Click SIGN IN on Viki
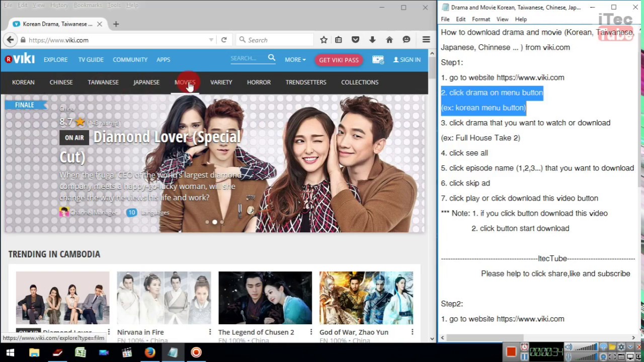 [407, 59]
